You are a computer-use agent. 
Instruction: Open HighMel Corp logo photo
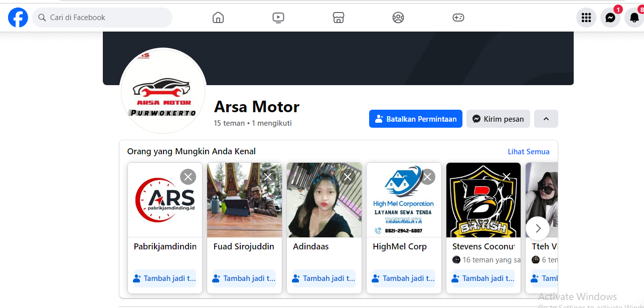coord(404,200)
